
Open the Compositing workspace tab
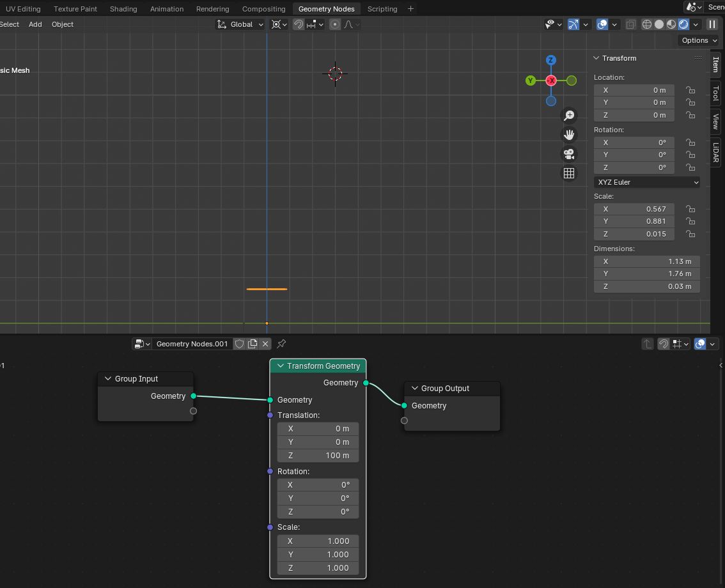click(263, 9)
